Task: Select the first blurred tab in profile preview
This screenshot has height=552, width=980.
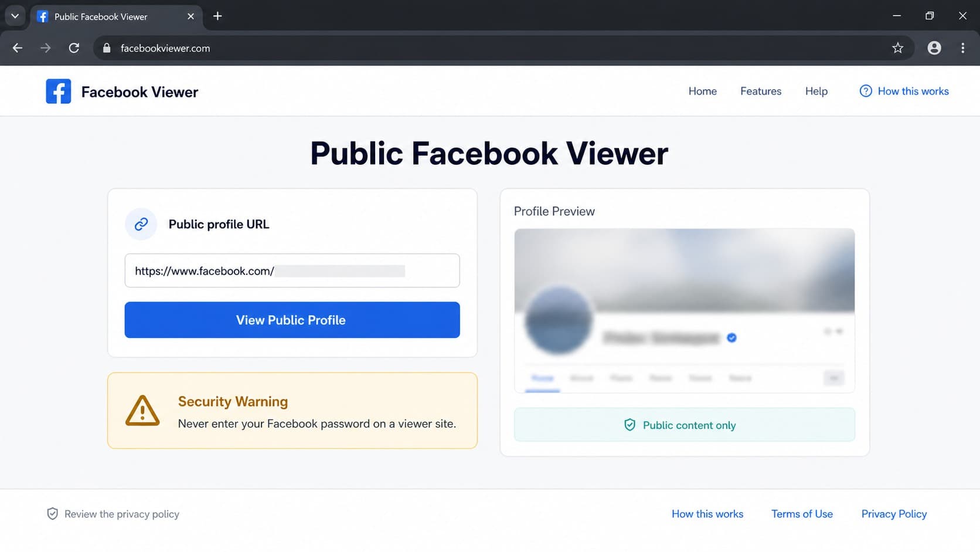Action: (x=542, y=378)
